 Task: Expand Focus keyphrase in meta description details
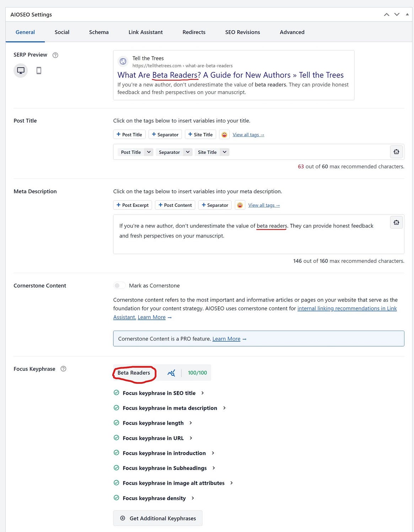pos(224,408)
